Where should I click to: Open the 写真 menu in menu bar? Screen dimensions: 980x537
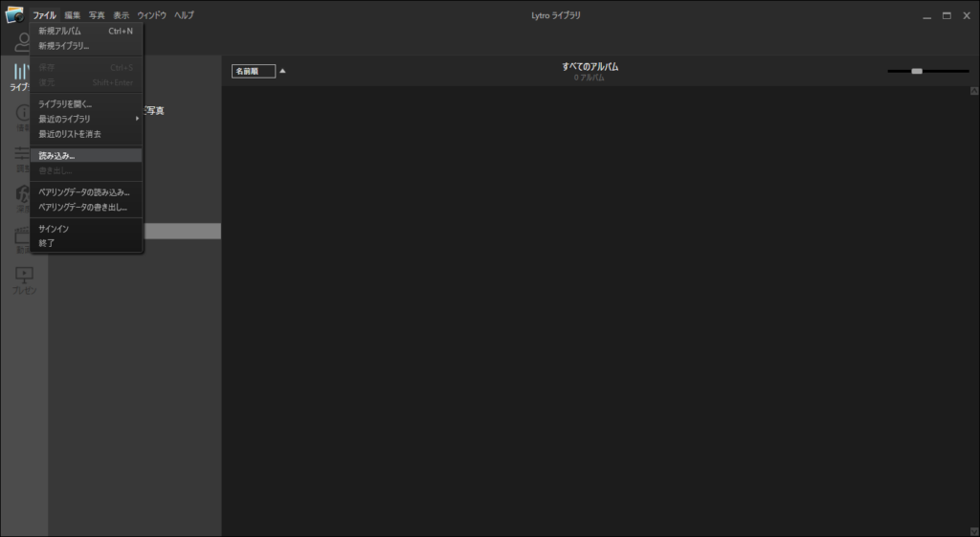(97, 15)
